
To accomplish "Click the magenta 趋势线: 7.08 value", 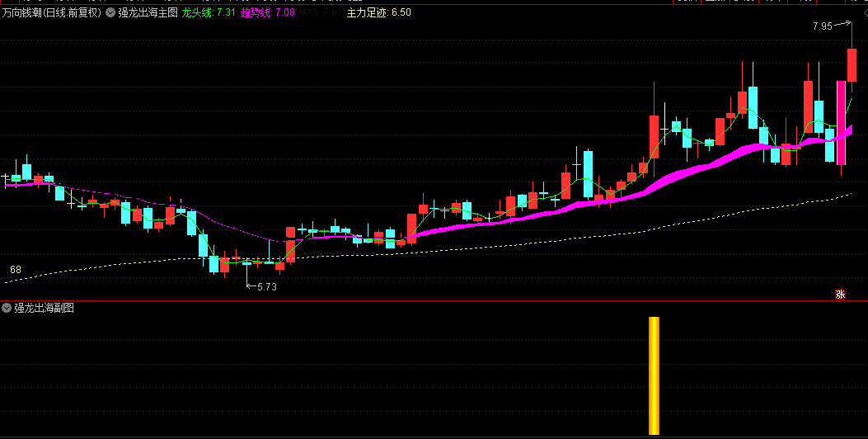I will (x=267, y=12).
